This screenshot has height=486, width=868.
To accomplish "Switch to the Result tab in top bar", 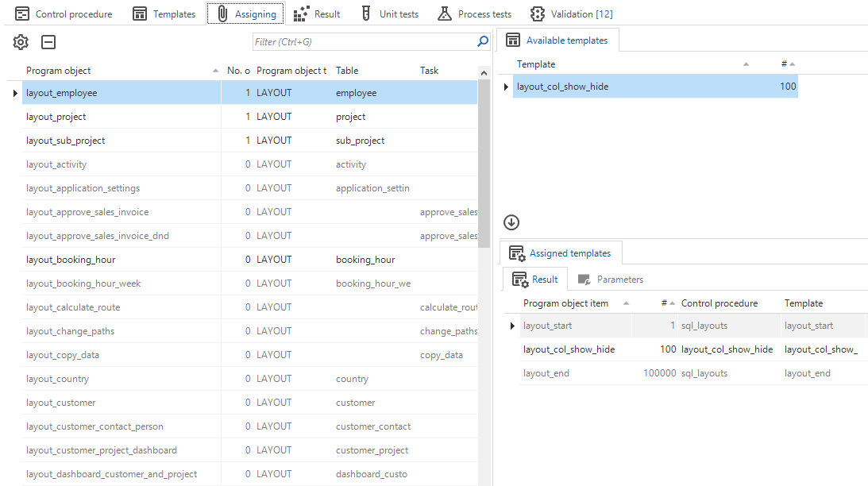I will tap(317, 13).
